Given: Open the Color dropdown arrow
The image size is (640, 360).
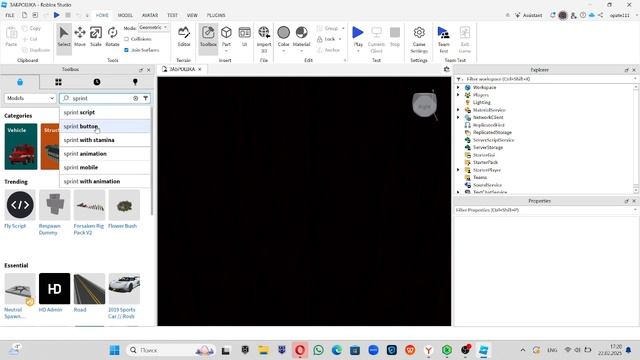Looking at the screenshot, I should tap(284, 51).
